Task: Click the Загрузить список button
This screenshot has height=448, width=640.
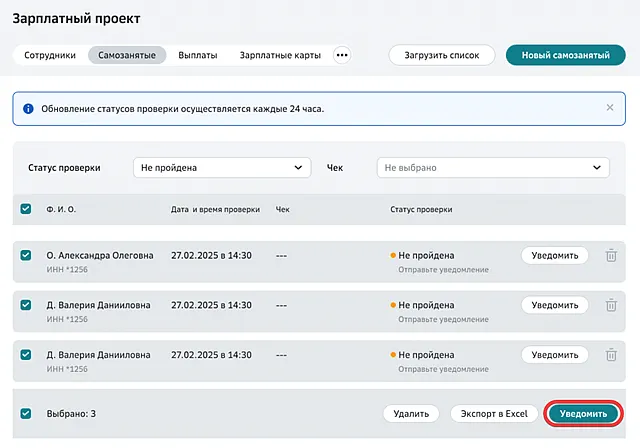Action: 441,55
